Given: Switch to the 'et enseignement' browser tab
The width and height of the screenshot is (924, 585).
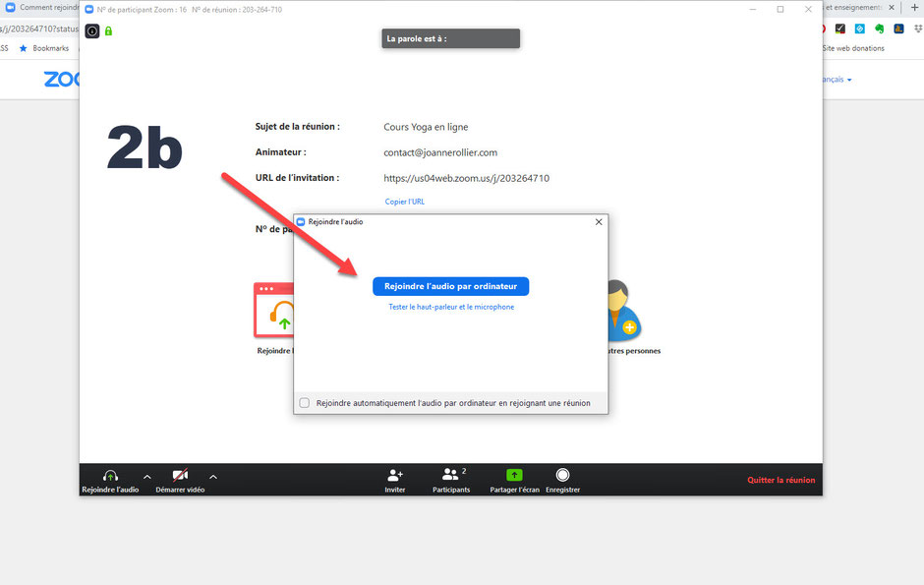Looking at the screenshot, I should click(x=852, y=8).
